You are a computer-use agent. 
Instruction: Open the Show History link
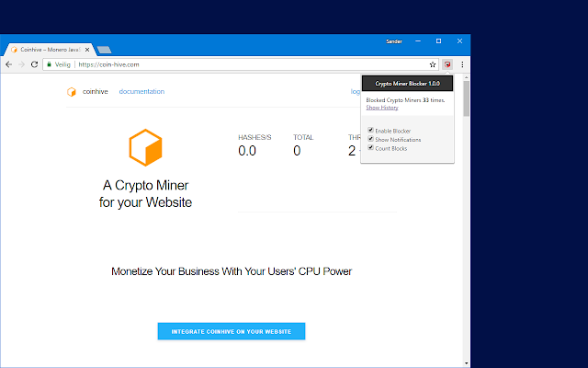(382, 108)
